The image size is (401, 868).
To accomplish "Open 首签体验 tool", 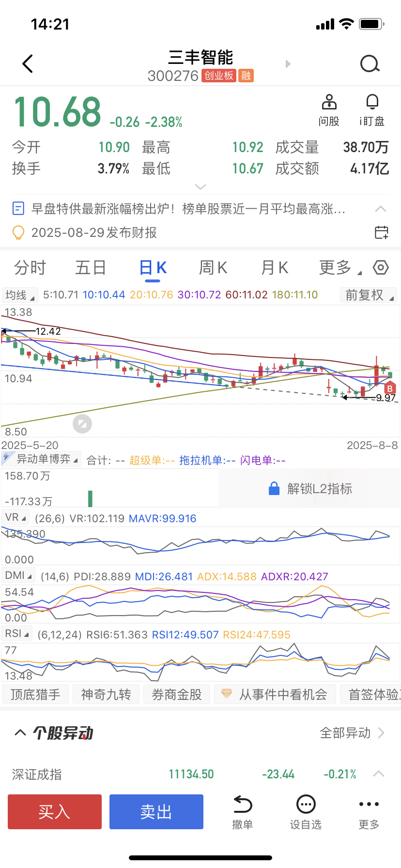I will tap(370, 694).
